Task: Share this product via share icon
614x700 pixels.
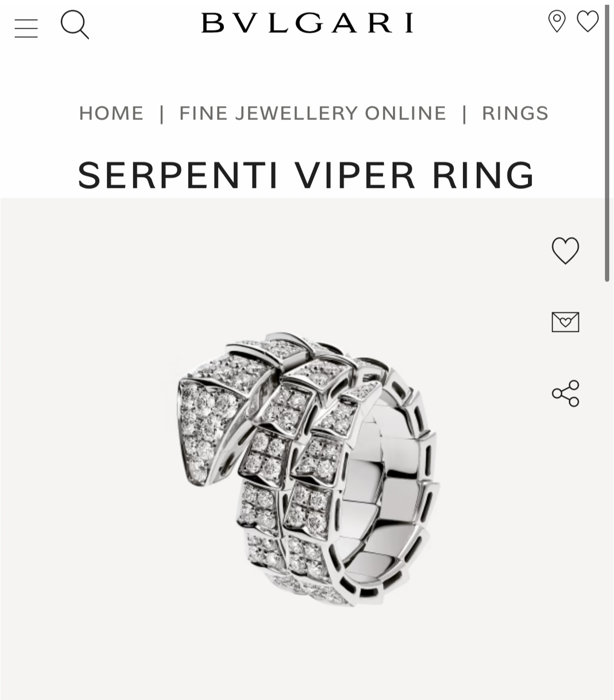Action: 565,394
